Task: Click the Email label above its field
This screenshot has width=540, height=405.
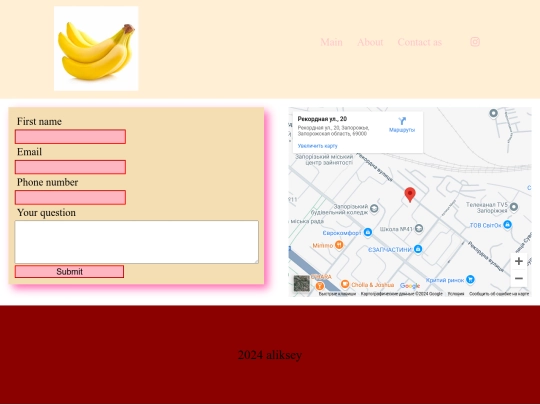Action: 29,152
